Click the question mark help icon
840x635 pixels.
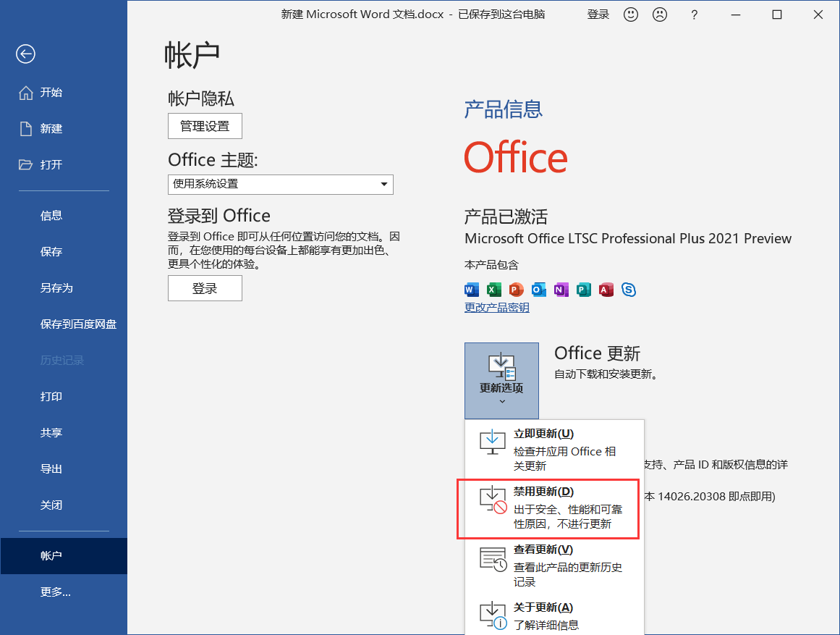point(694,14)
